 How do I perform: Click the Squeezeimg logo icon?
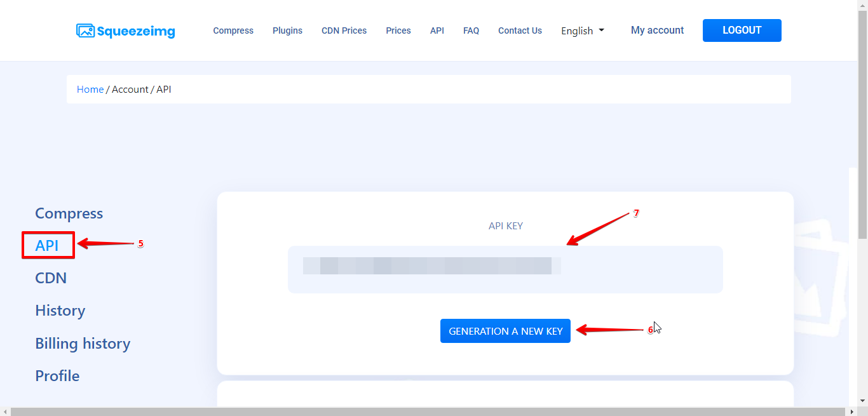85,30
